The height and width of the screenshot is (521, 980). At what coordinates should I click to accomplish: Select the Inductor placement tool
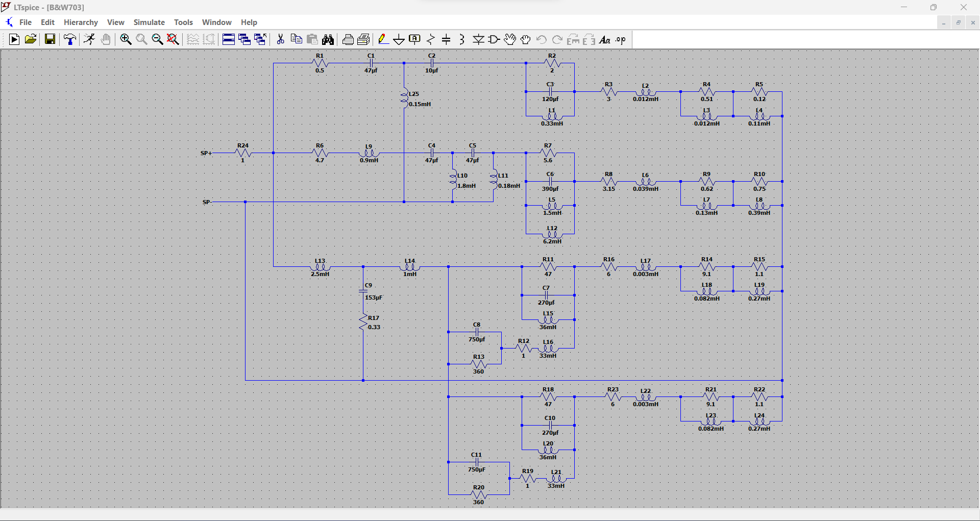coord(462,39)
